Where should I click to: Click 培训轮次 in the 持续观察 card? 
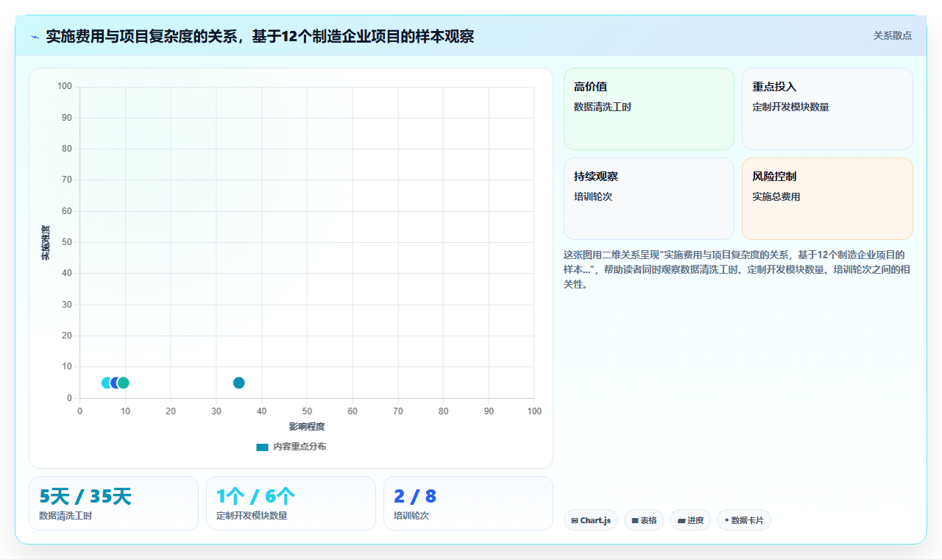point(593,197)
